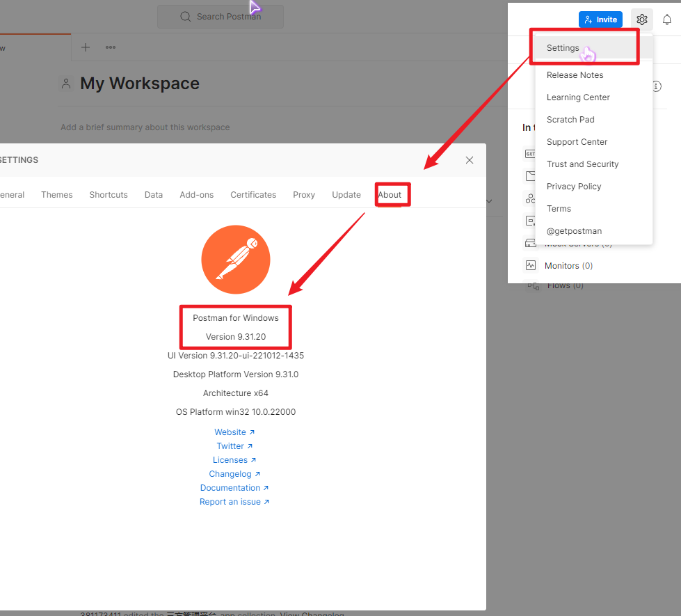The width and height of the screenshot is (681, 616).
Task: Open the settings gear icon menu
Action: pyautogui.click(x=641, y=19)
